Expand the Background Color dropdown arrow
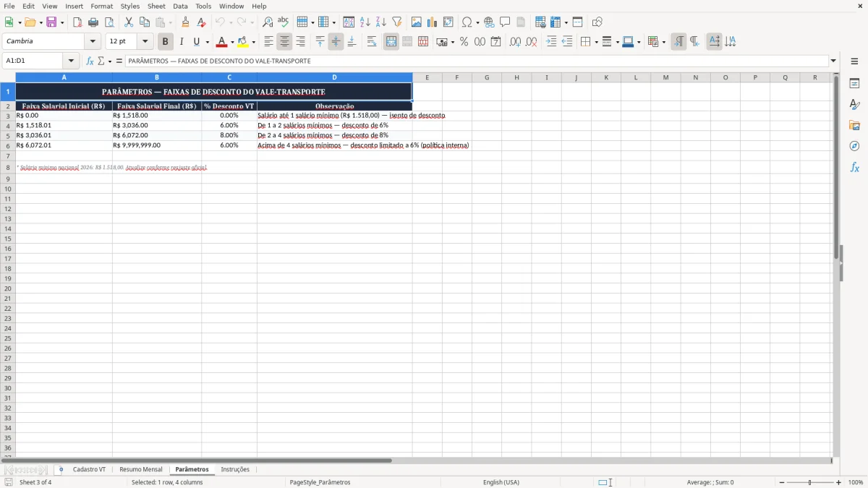 (253, 42)
